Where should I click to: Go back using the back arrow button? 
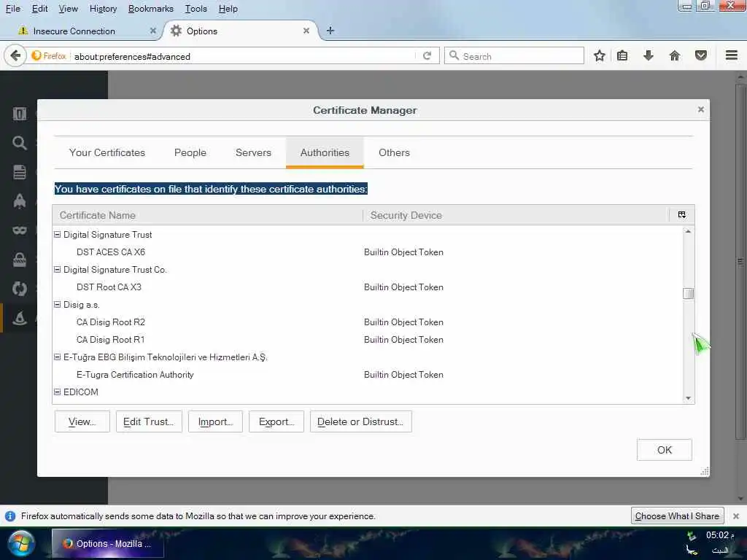point(15,56)
